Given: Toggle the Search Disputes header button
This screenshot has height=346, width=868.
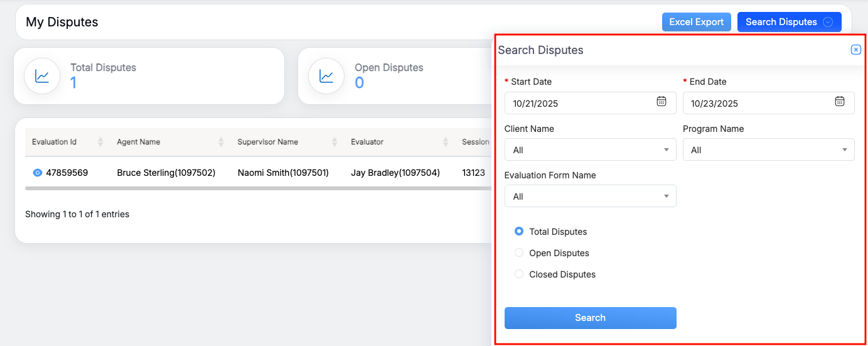Looking at the screenshot, I should [x=788, y=22].
